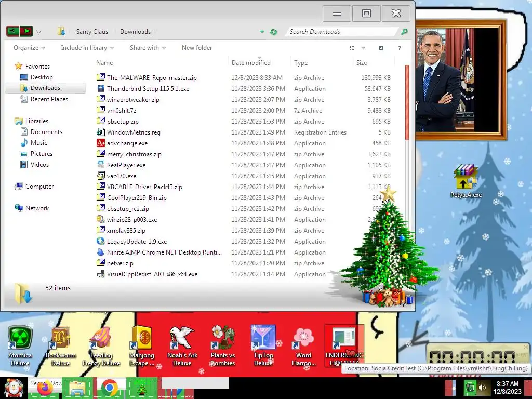532x399 pixels.
Task: Select the TipTop Deluxe desktop shortcut
Action: click(x=263, y=345)
